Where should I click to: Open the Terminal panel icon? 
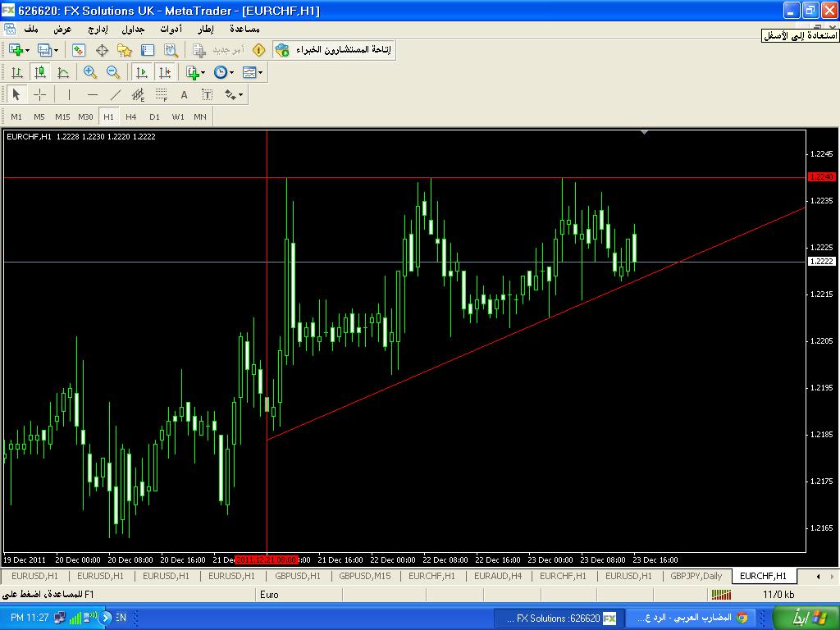tap(148, 50)
